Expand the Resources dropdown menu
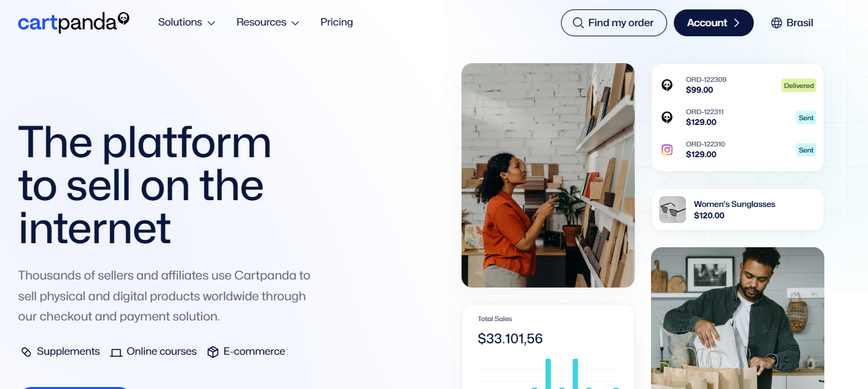 coord(267,22)
